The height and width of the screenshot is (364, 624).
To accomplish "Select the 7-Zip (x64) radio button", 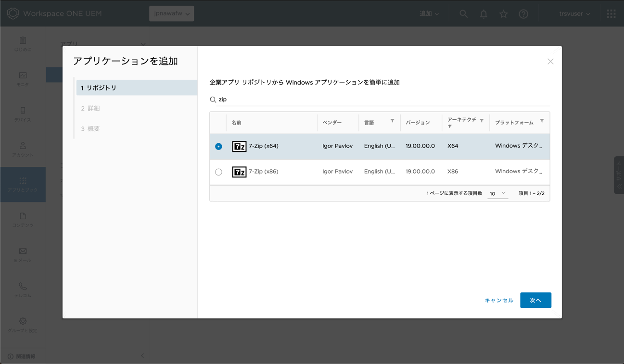I will pos(218,146).
